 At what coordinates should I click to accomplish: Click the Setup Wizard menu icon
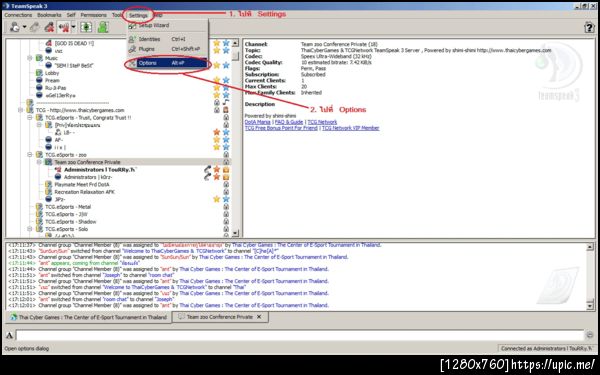tap(132, 26)
